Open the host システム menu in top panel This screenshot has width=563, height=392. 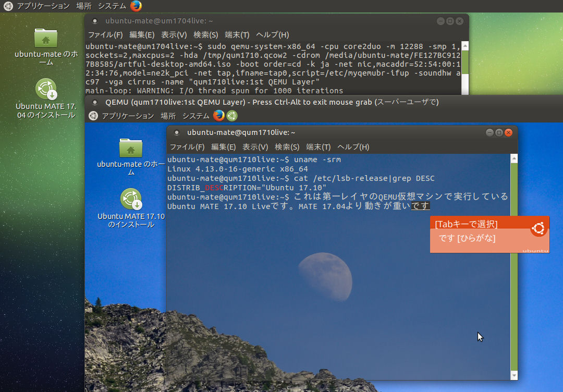tap(112, 6)
